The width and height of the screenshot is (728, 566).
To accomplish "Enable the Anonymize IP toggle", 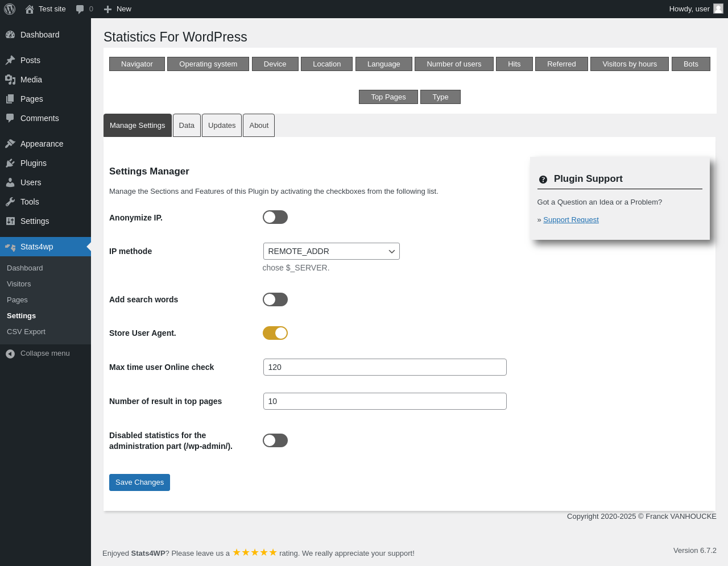I will pyautogui.click(x=275, y=217).
